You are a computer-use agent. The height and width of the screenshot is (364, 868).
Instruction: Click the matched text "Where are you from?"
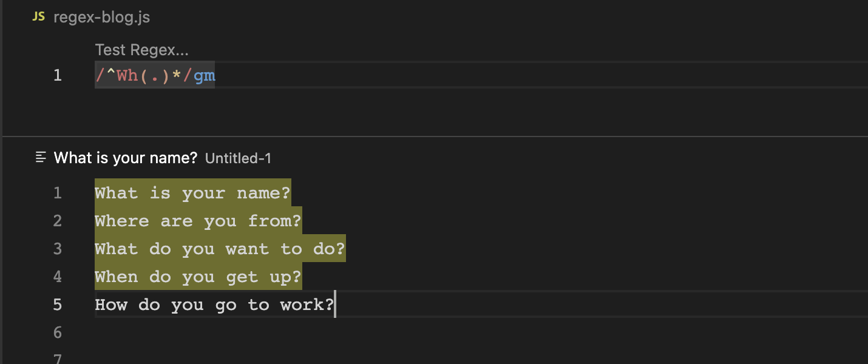pyautogui.click(x=198, y=221)
